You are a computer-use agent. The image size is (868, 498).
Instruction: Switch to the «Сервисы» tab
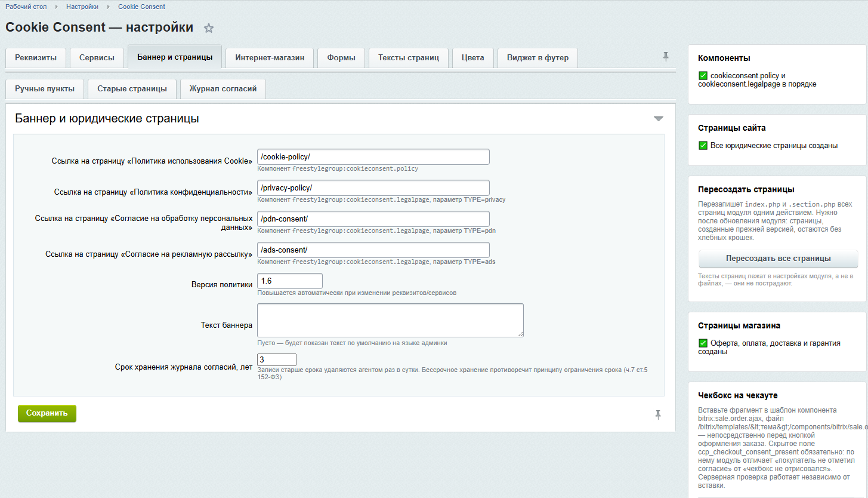point(97,58)
